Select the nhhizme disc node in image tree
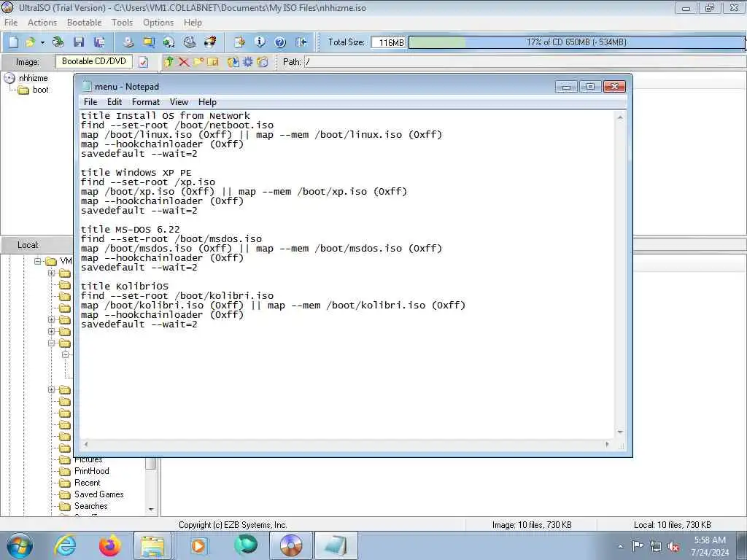Viewport: 747px width, 560px height. pyautogui.click(x=27, y=78)
